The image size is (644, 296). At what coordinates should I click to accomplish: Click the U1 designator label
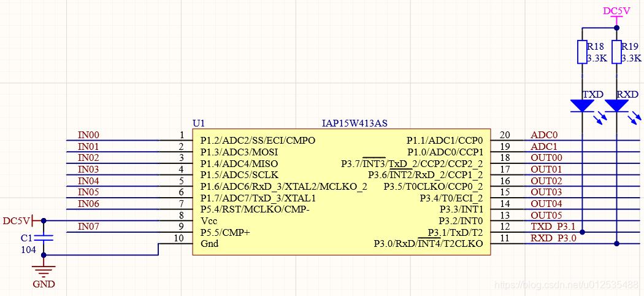[x=198, y=123]
